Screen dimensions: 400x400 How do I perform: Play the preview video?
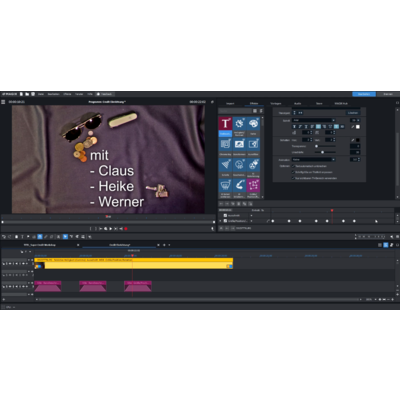point(111,229)
